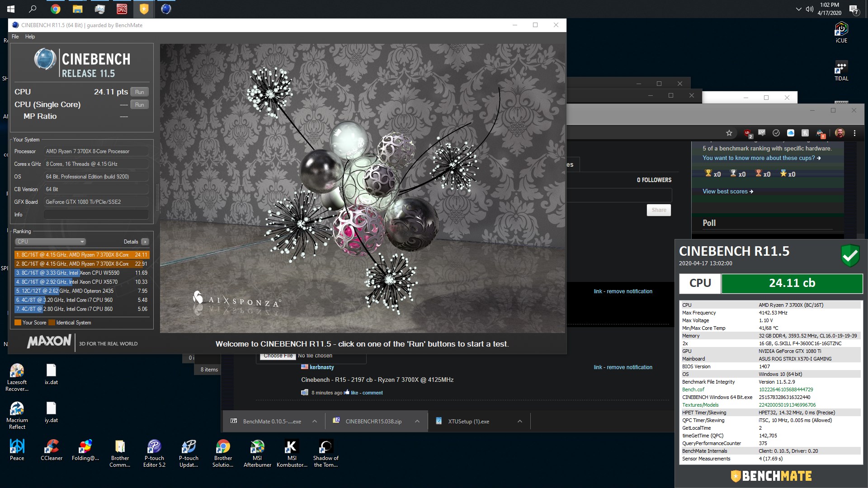Open MSI Afterburner desktop shortcut

pyautogui.click(x=257, y=454)
